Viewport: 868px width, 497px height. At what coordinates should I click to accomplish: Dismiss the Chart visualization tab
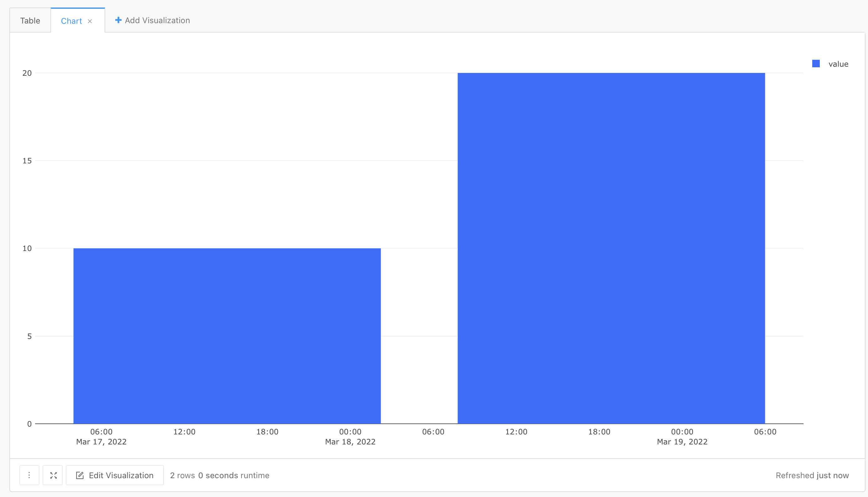tap(90, 21)
